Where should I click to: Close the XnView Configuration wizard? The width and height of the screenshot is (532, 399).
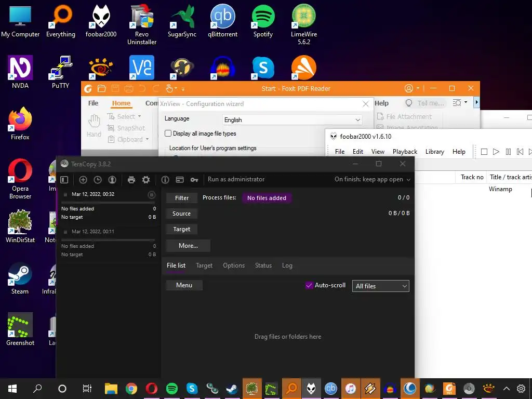coord(365,104)
